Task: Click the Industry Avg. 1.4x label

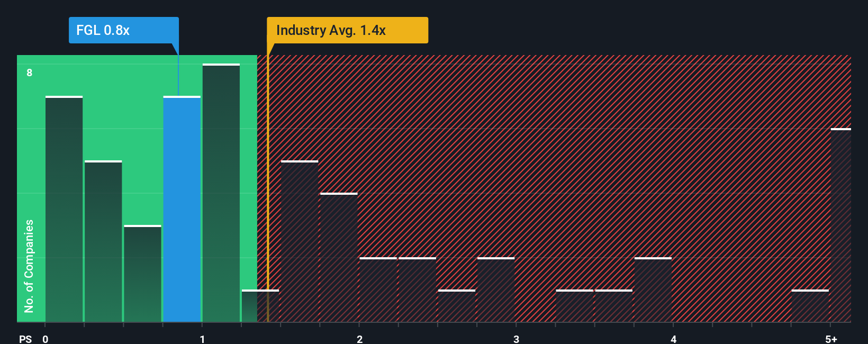Action: point(347,30)
